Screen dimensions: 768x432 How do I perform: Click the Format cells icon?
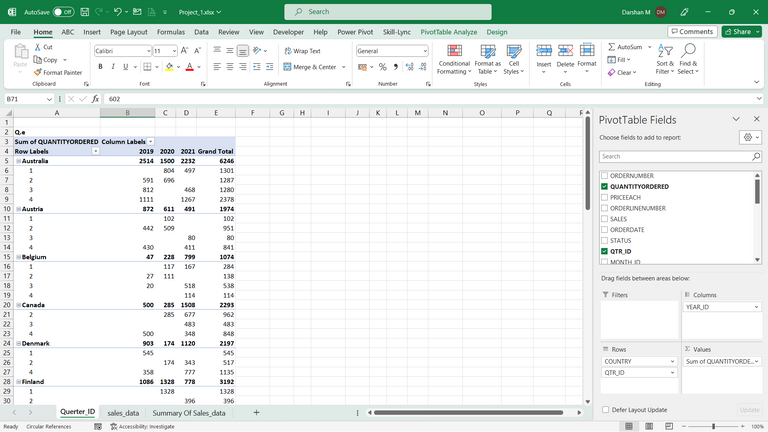(x=587, y=50)
